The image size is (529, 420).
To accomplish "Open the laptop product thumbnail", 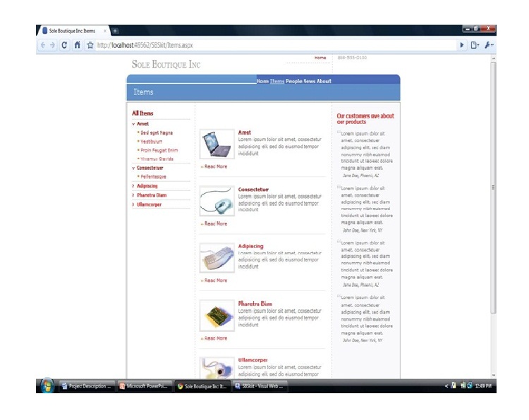I will coord(217,144).
